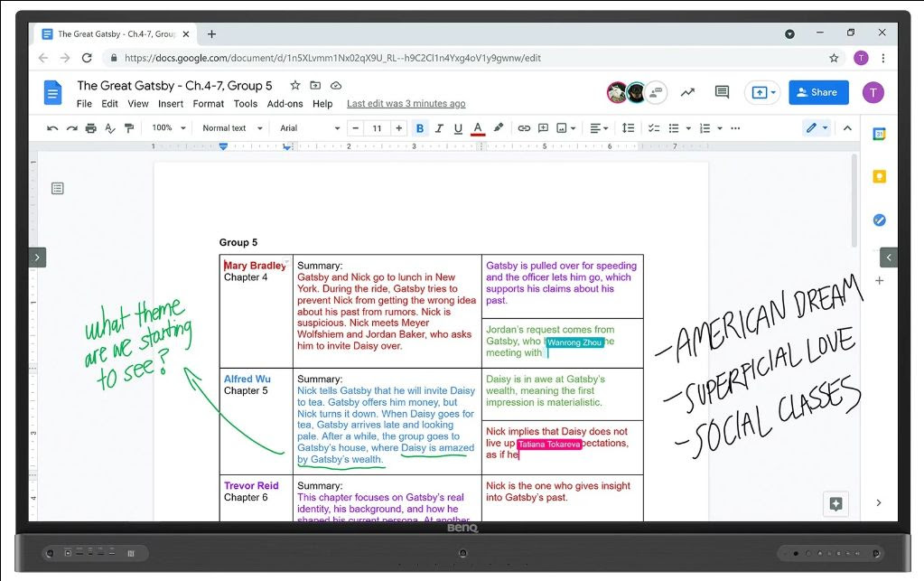This screenshot has width=924, height=581.
Task: Click the Insert image icon
Action: 562,128
